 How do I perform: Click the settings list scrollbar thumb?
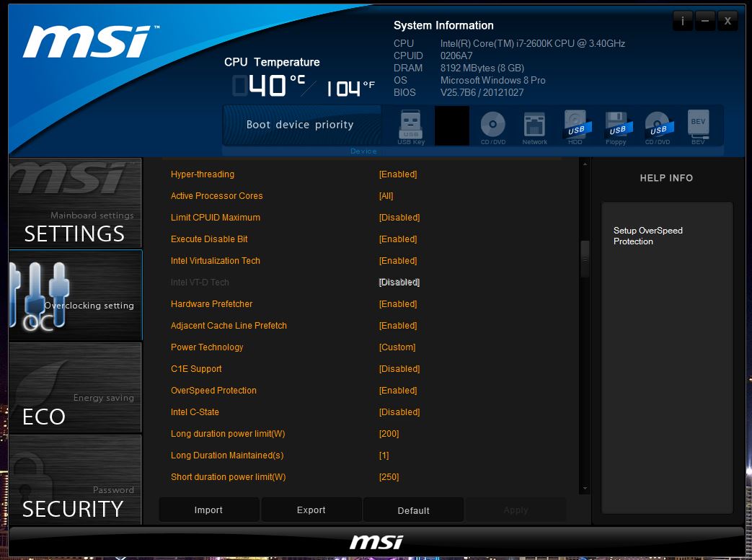click(x=585, y=259)
